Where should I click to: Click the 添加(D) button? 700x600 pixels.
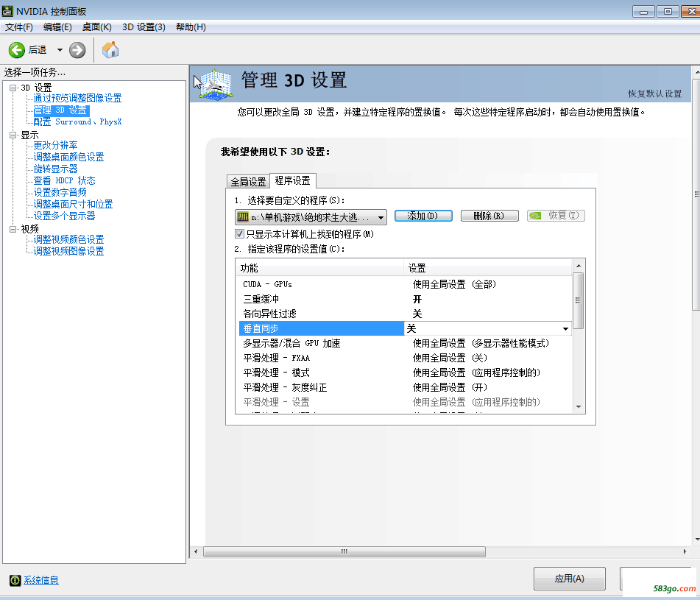tap(423, 216)
